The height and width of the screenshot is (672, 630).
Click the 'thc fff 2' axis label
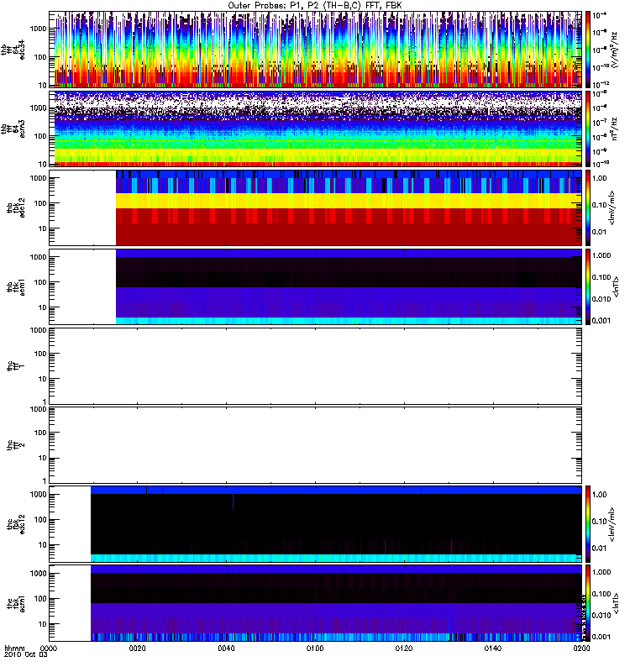pos(16,445)
